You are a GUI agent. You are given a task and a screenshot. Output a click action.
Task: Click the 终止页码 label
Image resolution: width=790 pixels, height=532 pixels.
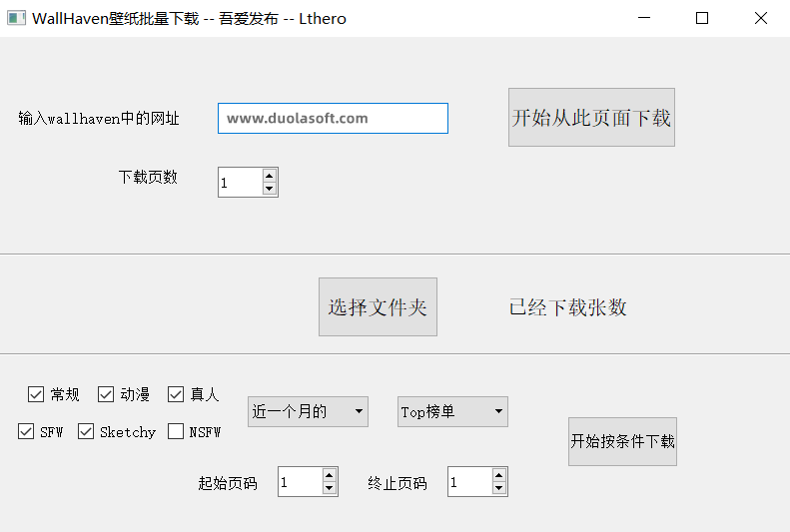pos(397,483)
